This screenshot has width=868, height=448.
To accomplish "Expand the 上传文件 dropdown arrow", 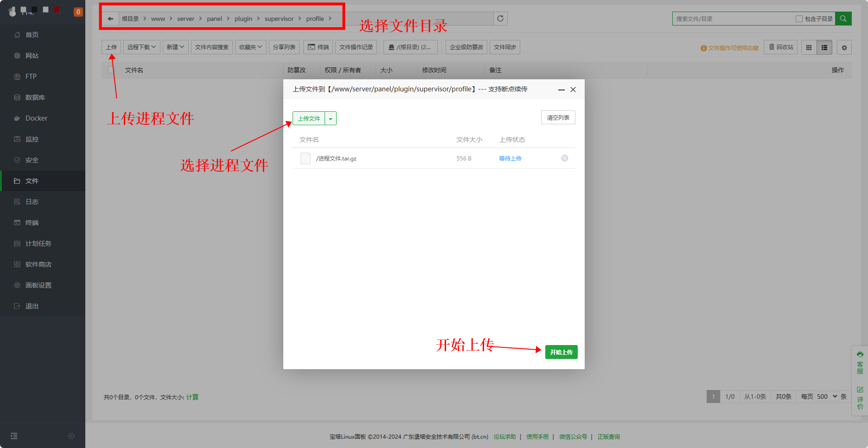I will point(331,119).
